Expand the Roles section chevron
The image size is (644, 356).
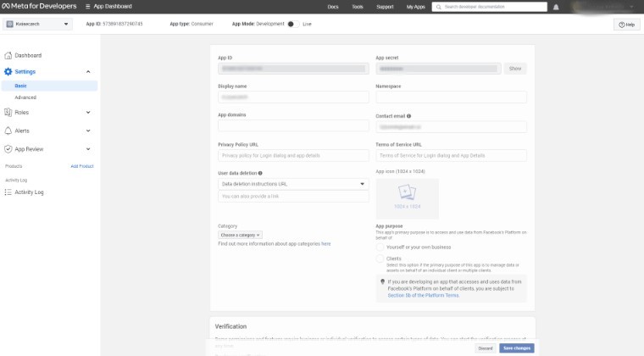pos(88,113)
